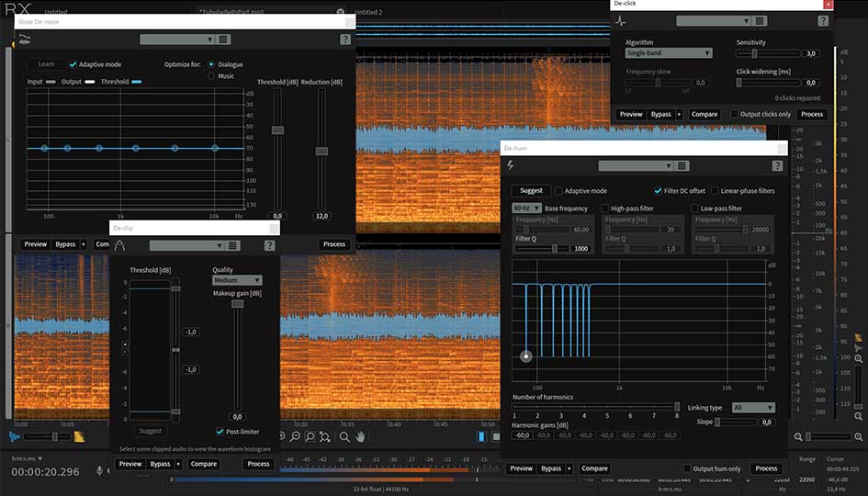
Task: Expand Bypass options arrow in De-click
Action: tap(679, 114)
